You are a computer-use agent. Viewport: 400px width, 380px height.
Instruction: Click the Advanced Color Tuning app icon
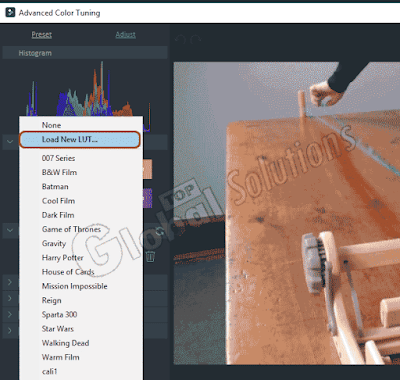(x=10, y=13)
